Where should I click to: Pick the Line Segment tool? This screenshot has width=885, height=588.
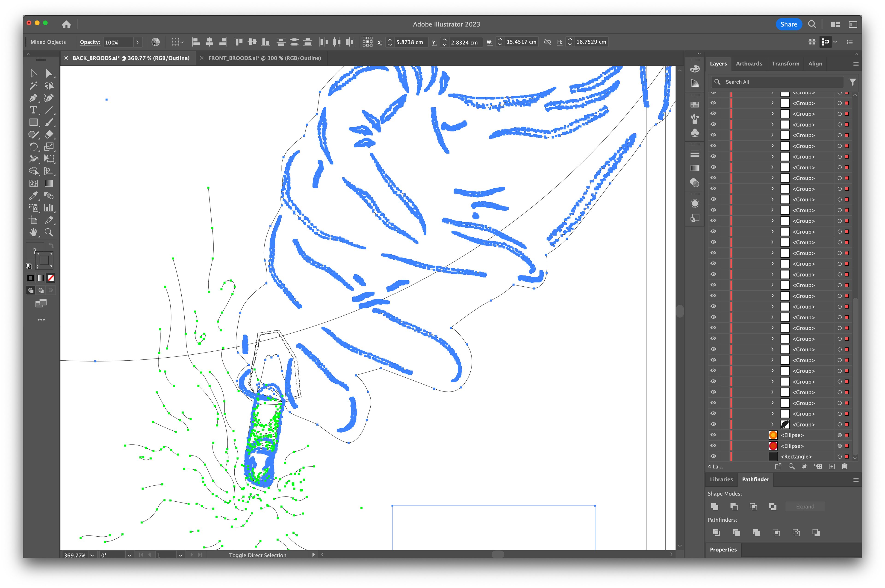pyautogui.click(x=49, y=110)
